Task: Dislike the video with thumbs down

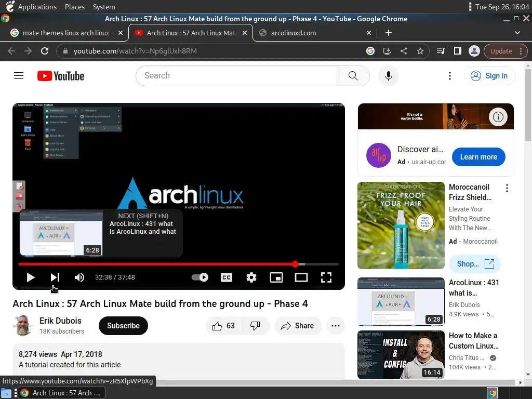Action: tap(255, 326)
